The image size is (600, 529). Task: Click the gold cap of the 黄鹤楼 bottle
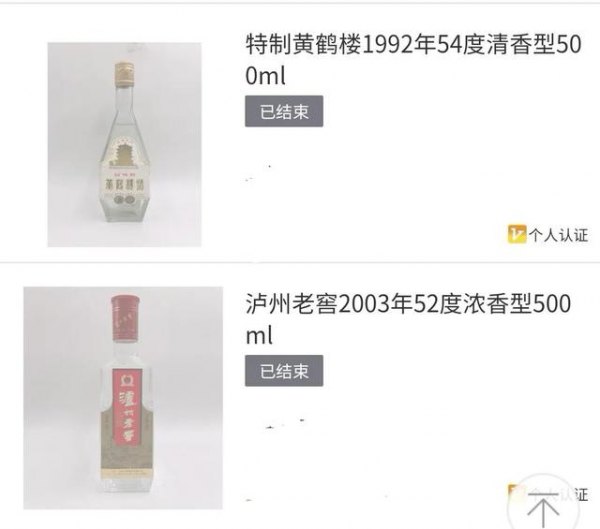[x=124, y=74]
